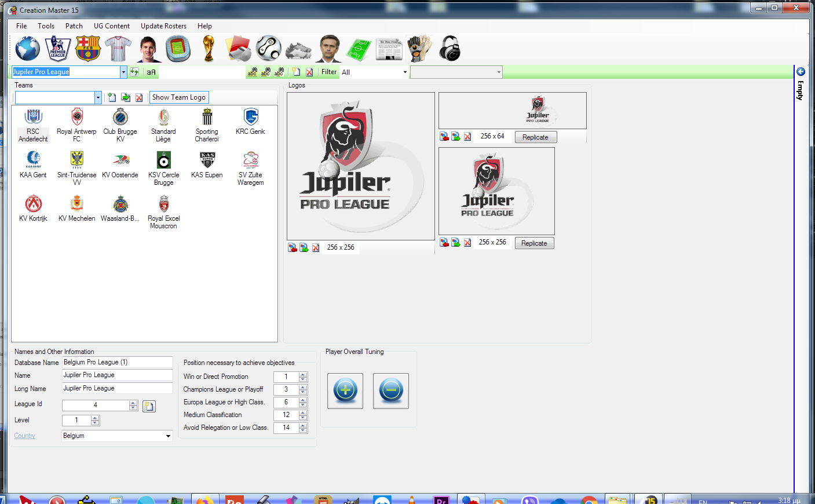Click the blue arrow above the Empty side panel
This screenshot has width=815, height=504.
click(801, 72)
